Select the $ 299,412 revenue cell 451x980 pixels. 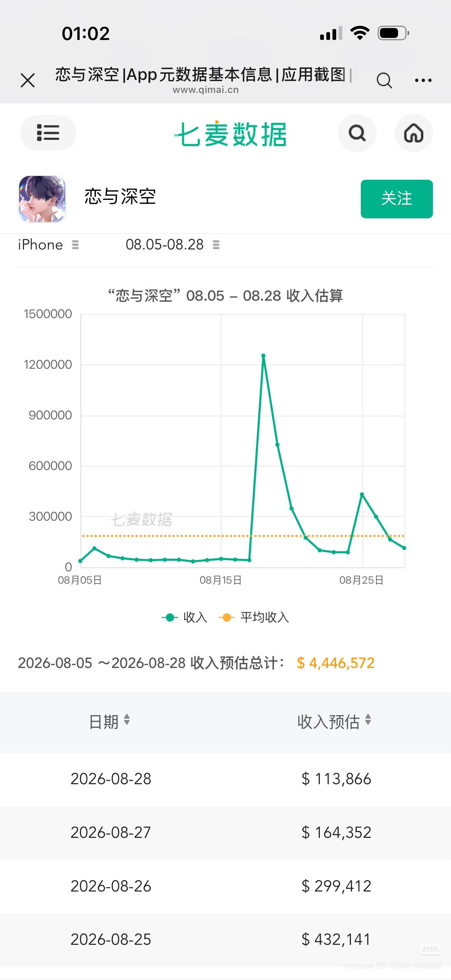click(x=336, y=886)
